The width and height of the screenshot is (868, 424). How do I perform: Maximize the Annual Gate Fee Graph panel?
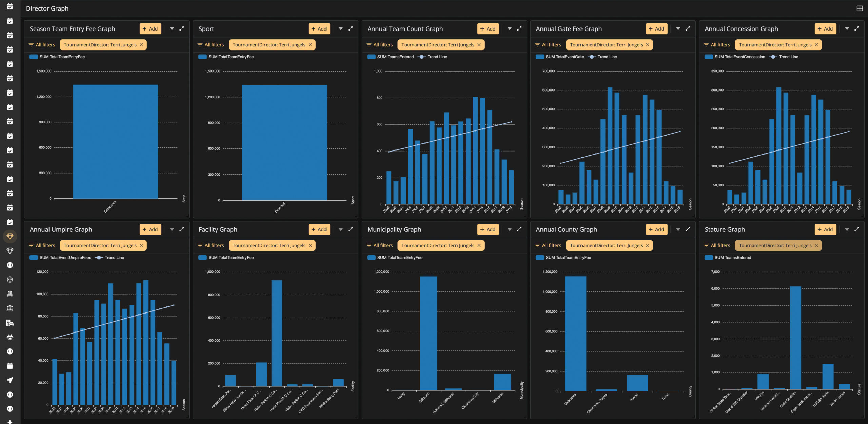(x=688, y=29)
